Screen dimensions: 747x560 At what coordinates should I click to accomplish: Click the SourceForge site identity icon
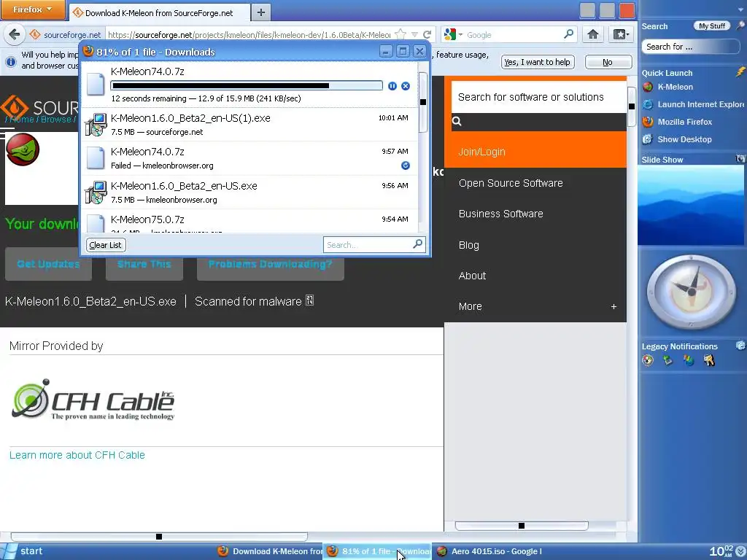pyautogui.click(x=35, y=34)
